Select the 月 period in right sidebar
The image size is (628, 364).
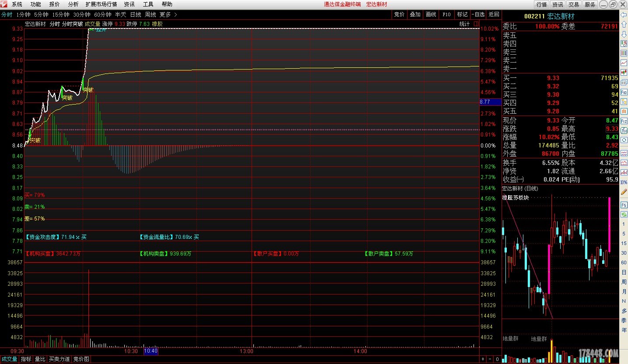[x=624, y=291]
